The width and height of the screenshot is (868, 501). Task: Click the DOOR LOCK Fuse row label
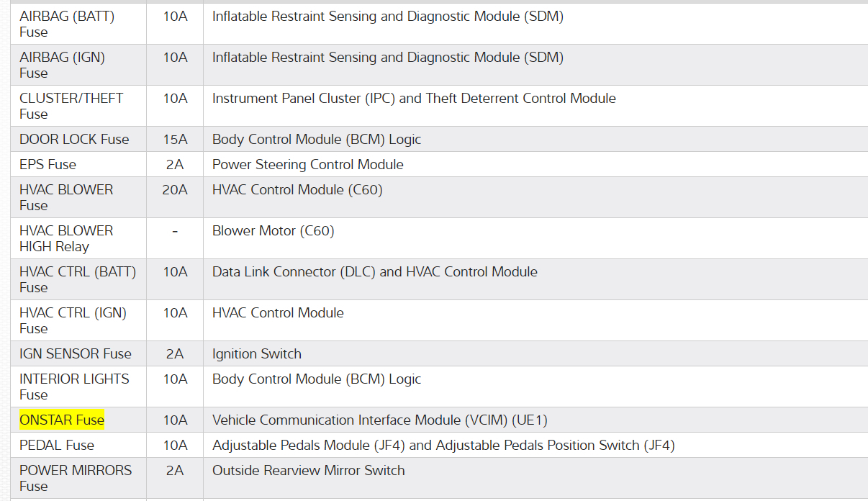tap(74, 140)
